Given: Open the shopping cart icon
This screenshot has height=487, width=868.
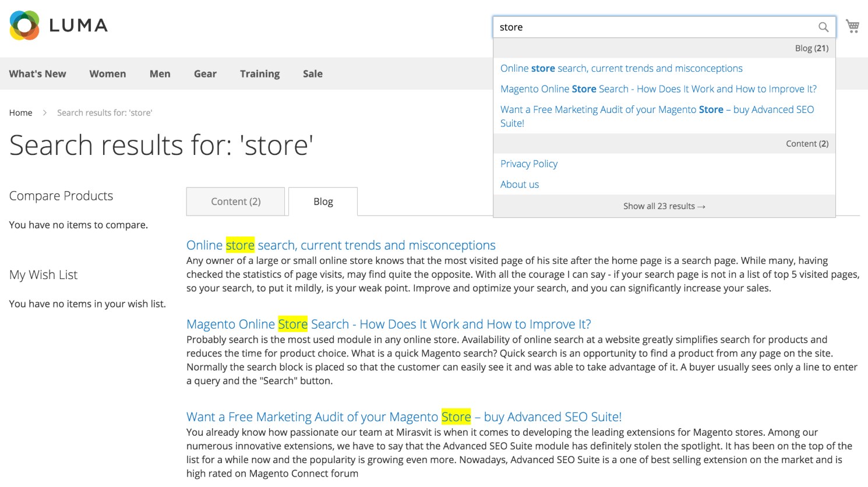Looking at the screenshot, I should tap(852, 26).
